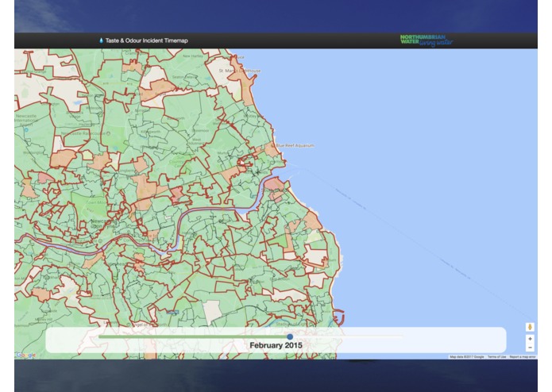Click the water drop icon beside the title
Viewport: 552px width, 392px height.
101,40
